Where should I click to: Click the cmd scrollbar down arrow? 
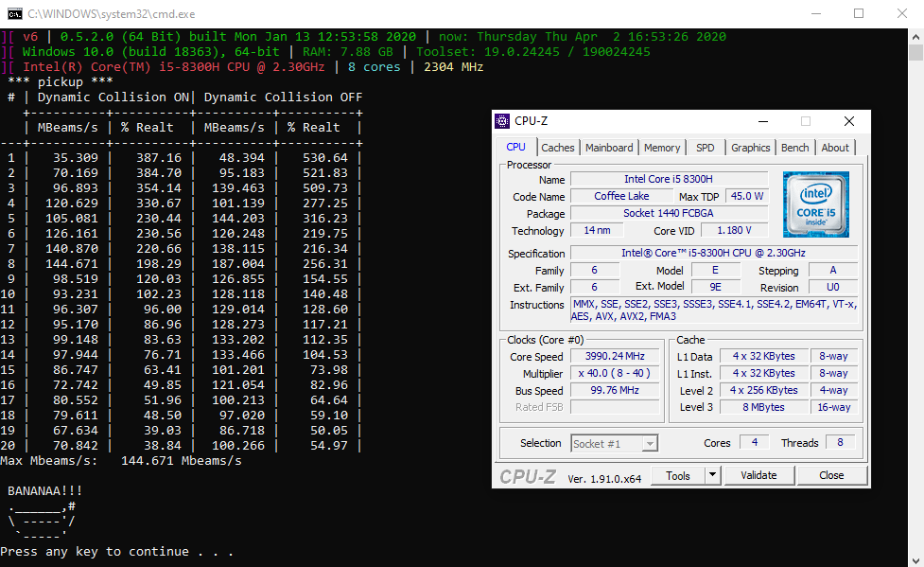(x=915, y=559)
